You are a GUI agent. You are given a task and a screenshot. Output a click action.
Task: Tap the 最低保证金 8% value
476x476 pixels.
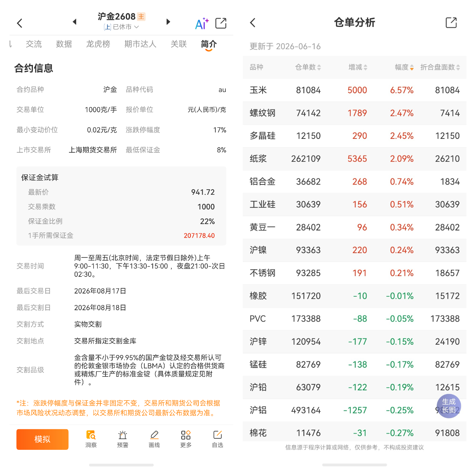pyautogui.click(x=221, y=150)
